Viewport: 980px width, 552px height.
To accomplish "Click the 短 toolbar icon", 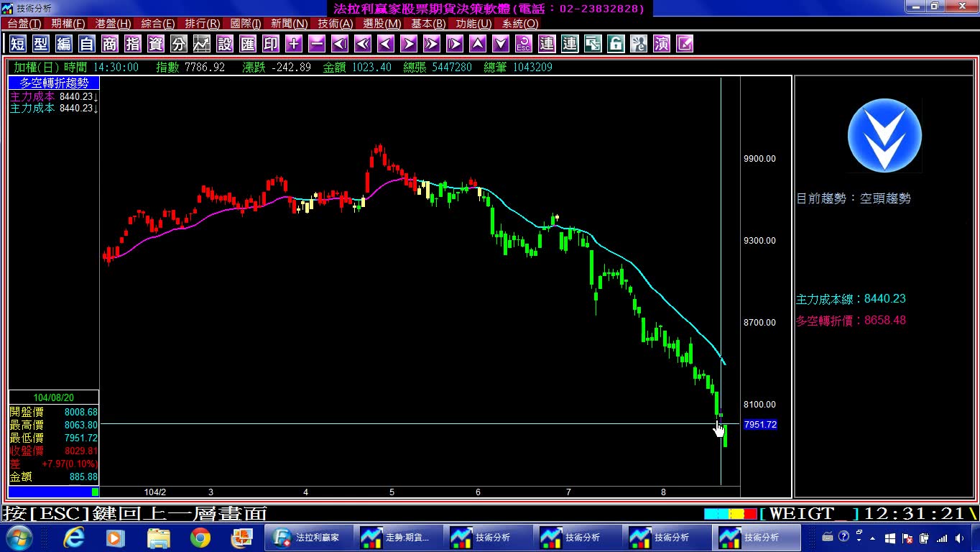I will (18, 44).
